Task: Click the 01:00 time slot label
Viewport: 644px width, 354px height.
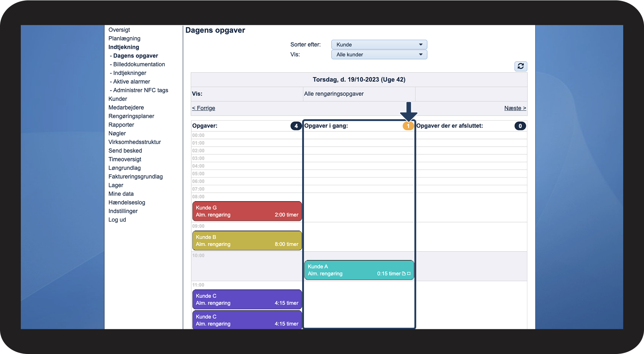Action: point(198,143)
